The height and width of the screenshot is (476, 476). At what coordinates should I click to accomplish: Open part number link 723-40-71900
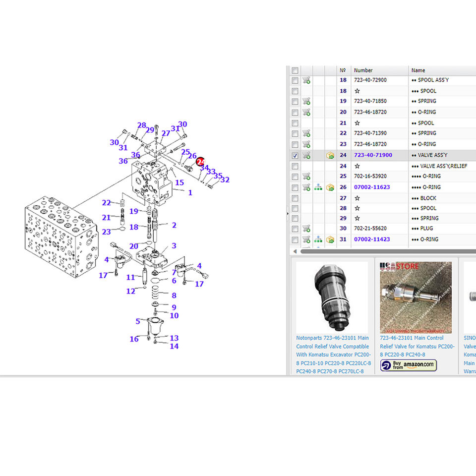click(x=373, y=155)
